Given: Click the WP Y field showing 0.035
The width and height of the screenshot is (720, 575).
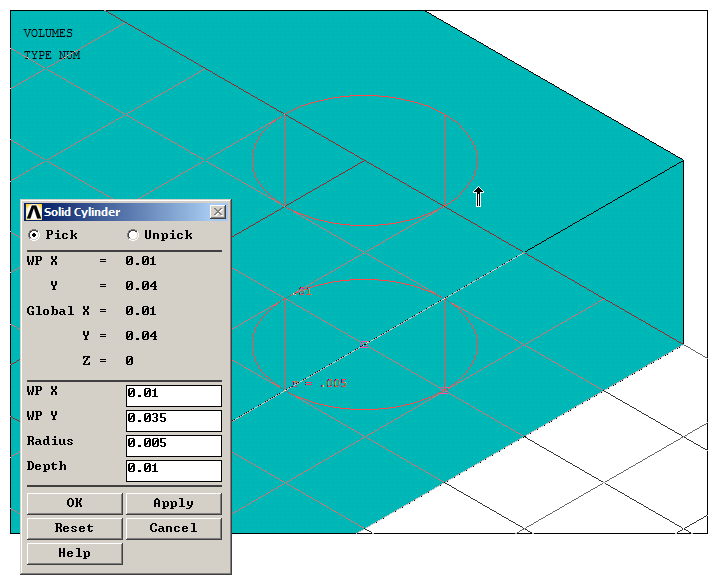Looking at the screenshot, I should pyautogui.click(x=173, y=420).
